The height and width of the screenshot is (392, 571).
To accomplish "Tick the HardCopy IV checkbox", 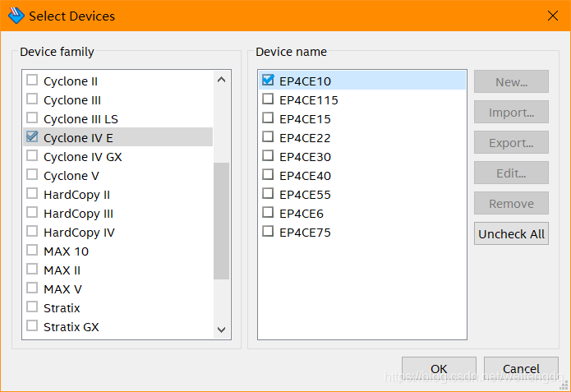I will (32, 232).
